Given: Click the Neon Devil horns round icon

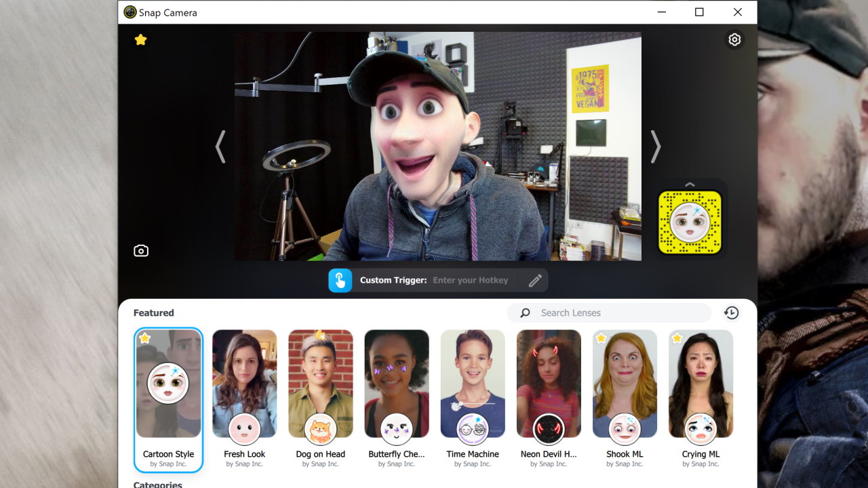Looking at the screenshot, I should pos(549,429).
